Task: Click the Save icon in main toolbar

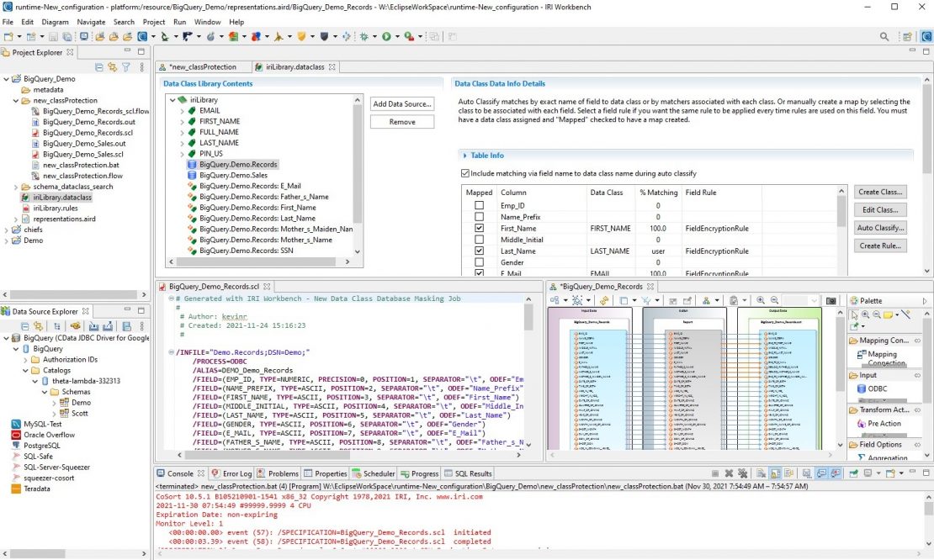Action: click(x=53, y=36)
